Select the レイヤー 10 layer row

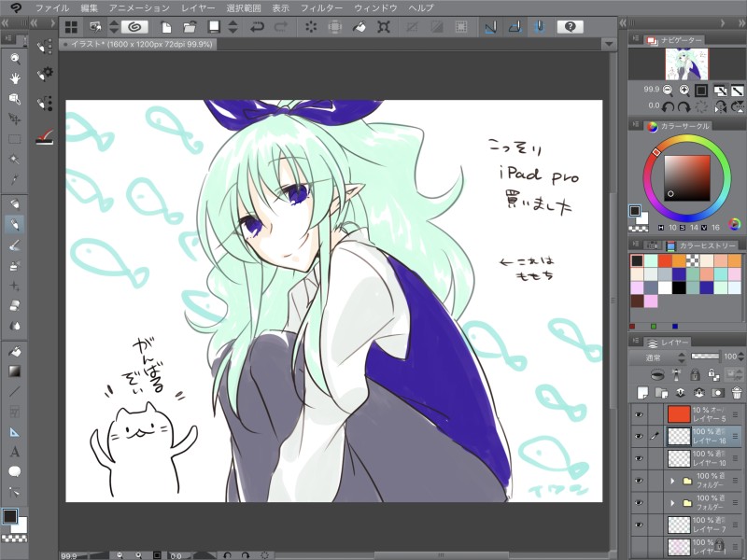687,458
